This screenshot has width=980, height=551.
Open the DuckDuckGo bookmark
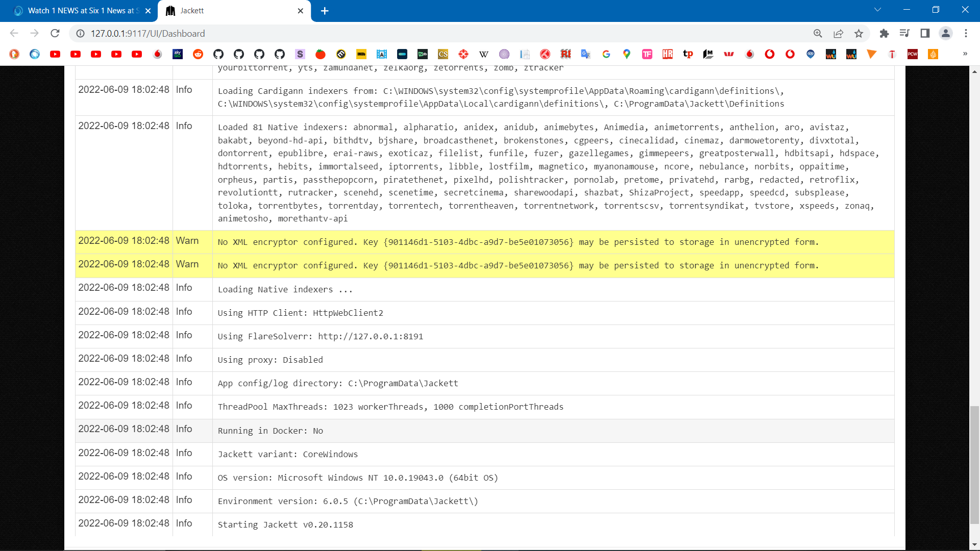(x=14, y=54)
